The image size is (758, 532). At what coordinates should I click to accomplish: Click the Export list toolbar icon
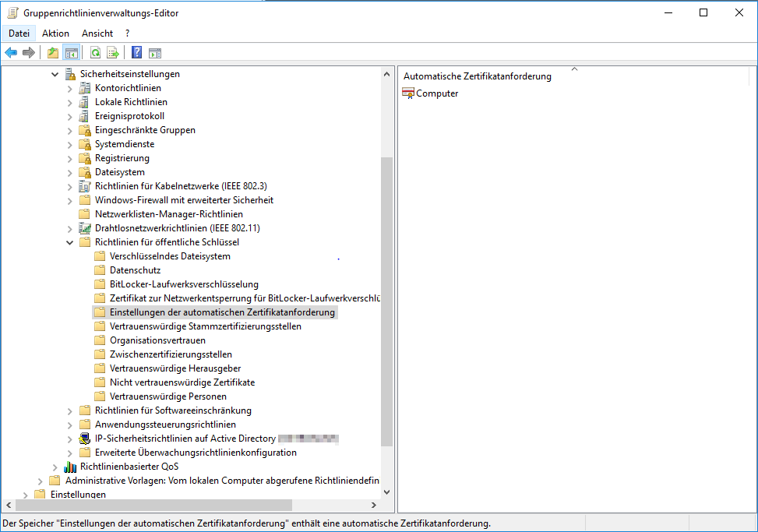pos(113,53)
